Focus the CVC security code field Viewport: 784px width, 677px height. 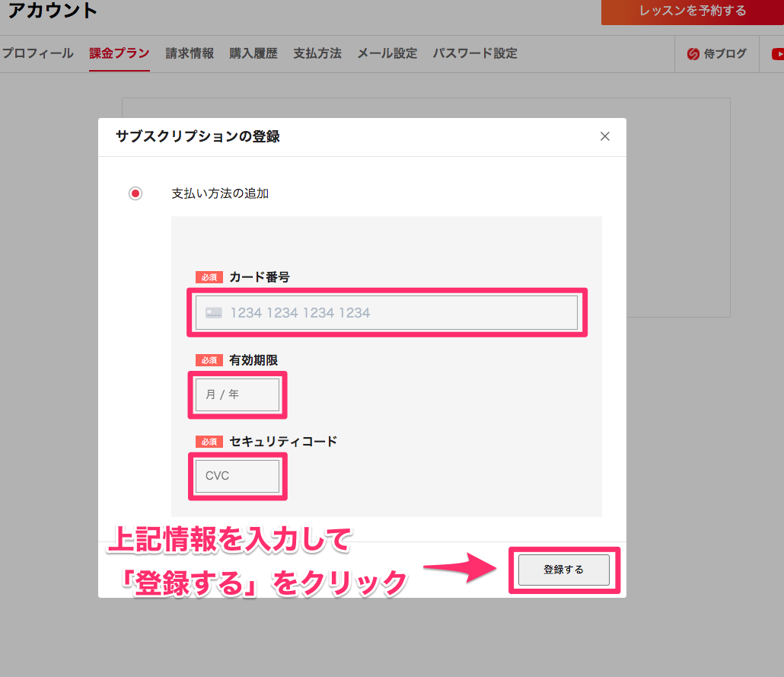coord(237,476)
